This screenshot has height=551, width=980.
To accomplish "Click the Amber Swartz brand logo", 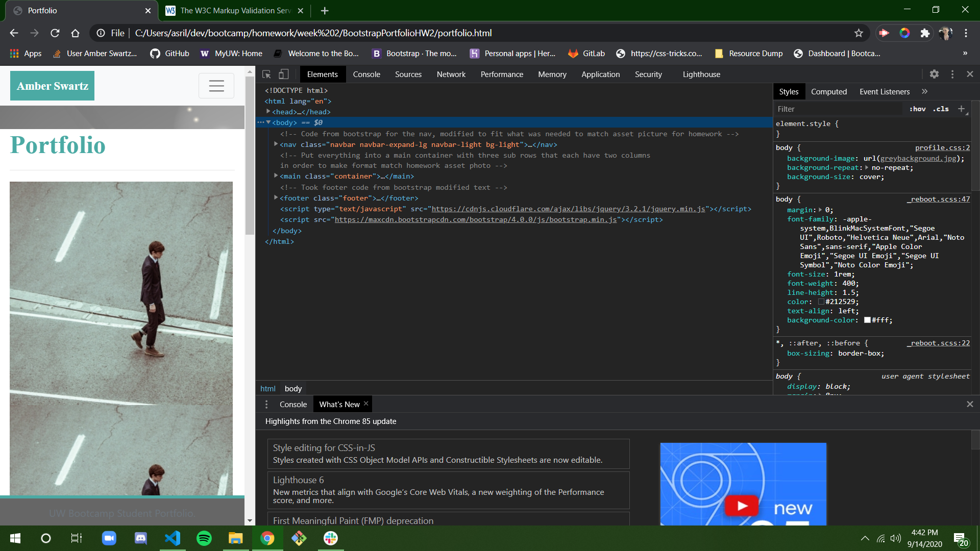I will 52,86.
